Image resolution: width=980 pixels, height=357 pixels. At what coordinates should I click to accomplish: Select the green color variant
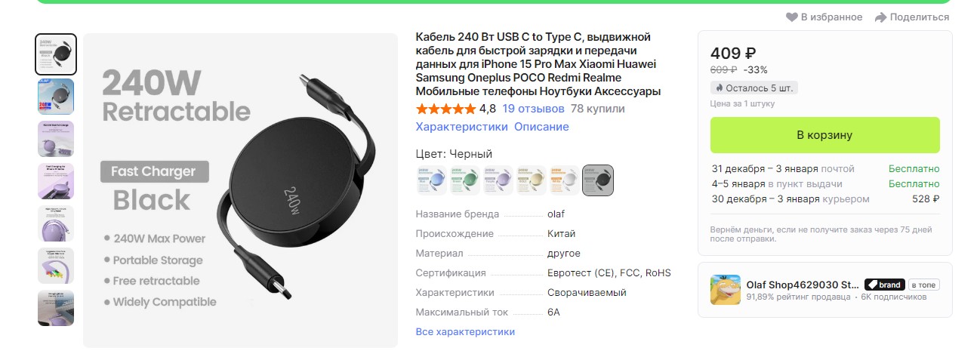pyautogui.click(x=465, y=180)
